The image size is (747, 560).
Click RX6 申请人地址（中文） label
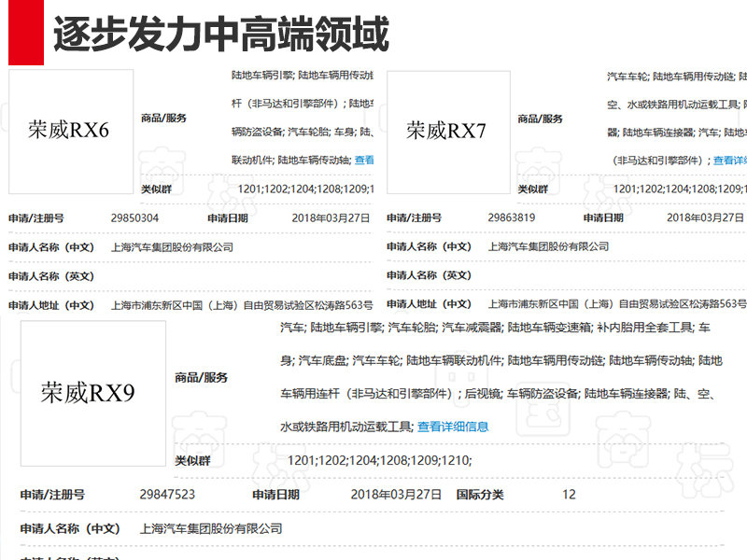click(x=51, y=305)
